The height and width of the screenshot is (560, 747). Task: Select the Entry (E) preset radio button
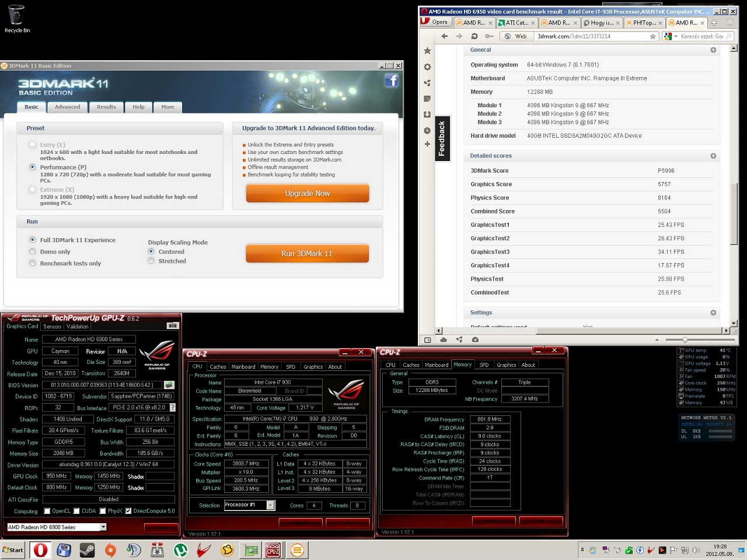click(x=33, y=145)
